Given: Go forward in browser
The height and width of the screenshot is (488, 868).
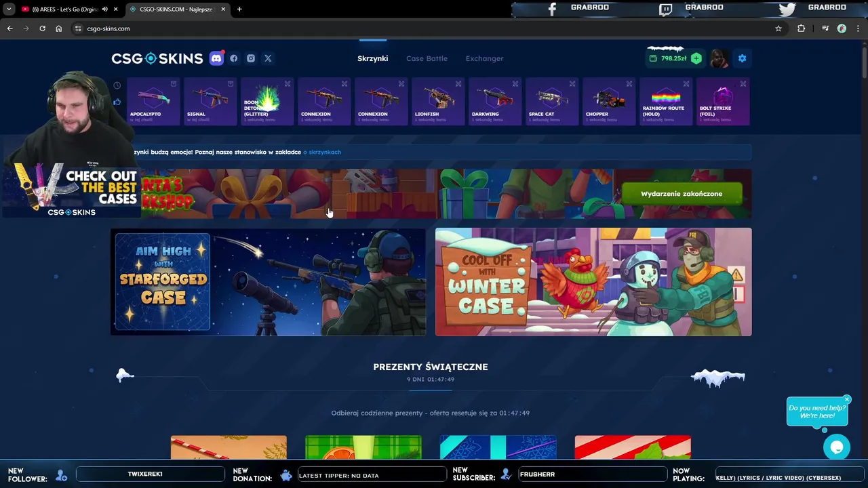Looking at the screenshot, I should point(26,28).
